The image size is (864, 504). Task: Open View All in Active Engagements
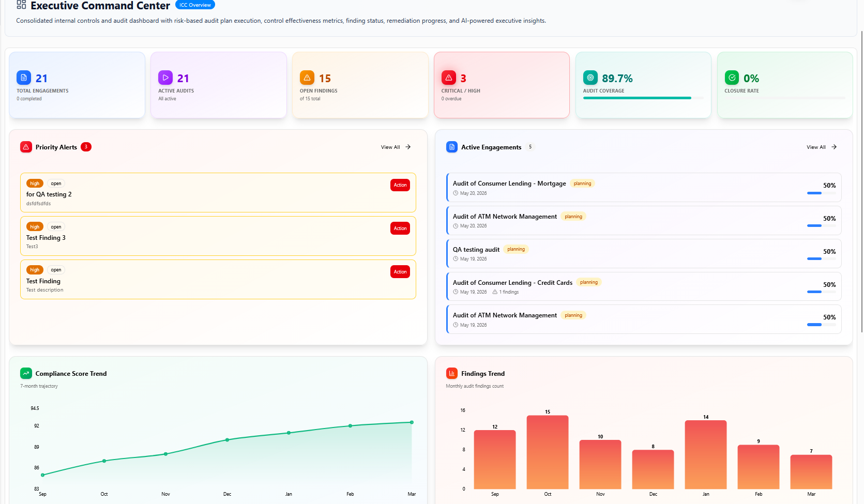coord(821,147)
